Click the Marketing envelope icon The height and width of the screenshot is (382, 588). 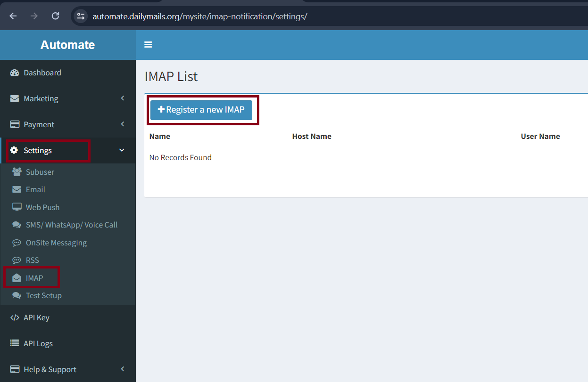(x=15, y=98)
